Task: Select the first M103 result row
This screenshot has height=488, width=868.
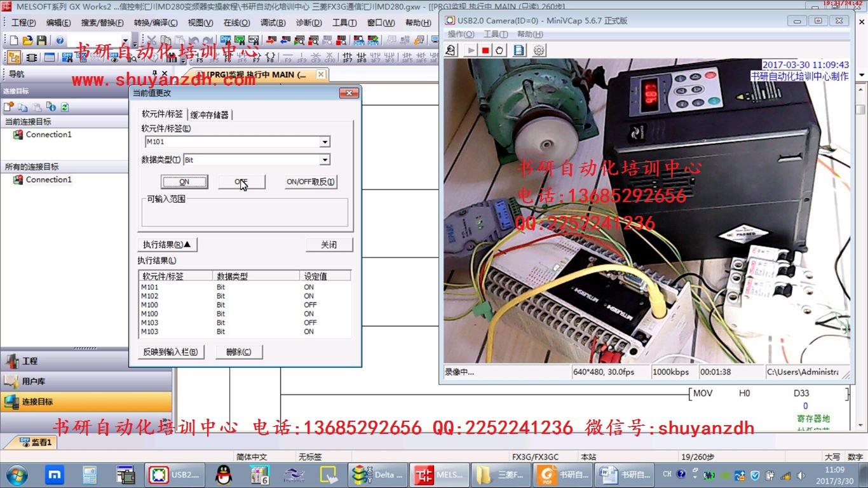Action: coord(245,323)
